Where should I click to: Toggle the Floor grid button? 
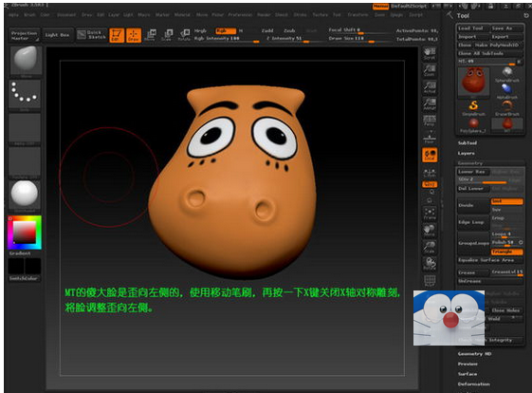pos(430,138)
